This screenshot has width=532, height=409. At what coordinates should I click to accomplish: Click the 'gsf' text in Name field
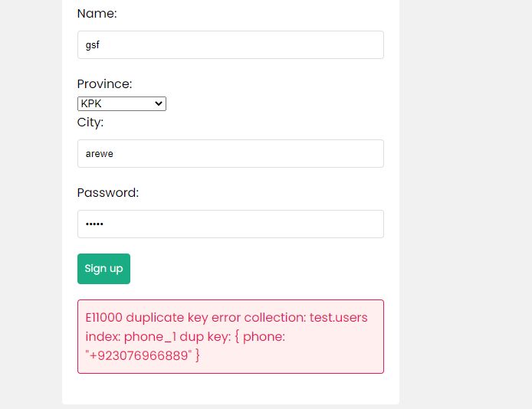click(x=93, y=45)
